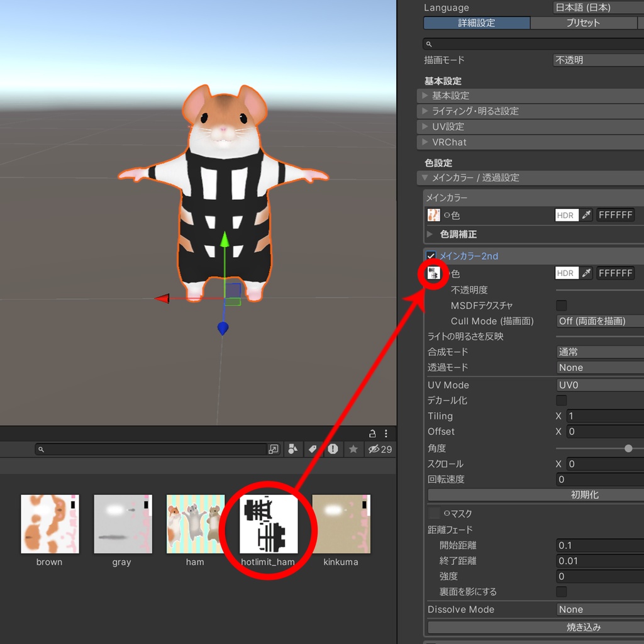Pick color with メインカラー2nd eyedropper
The image size is (644, 644).
[x=587, y=273]
